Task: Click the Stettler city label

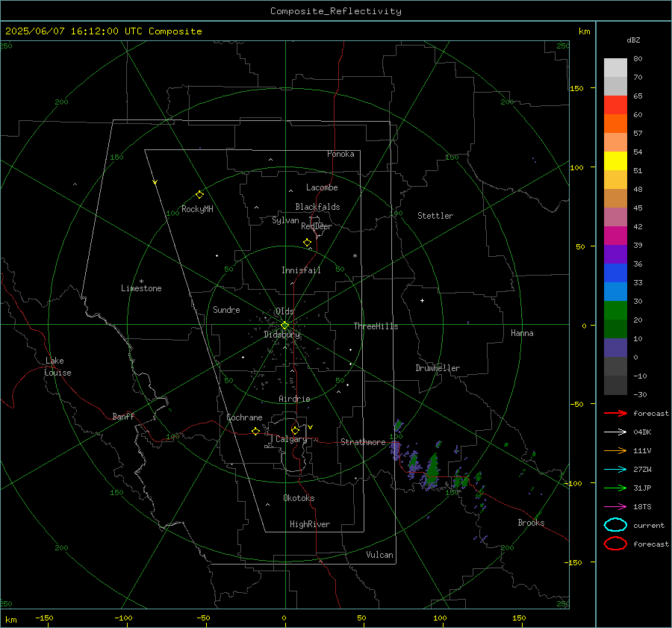Action: (435, 216)
